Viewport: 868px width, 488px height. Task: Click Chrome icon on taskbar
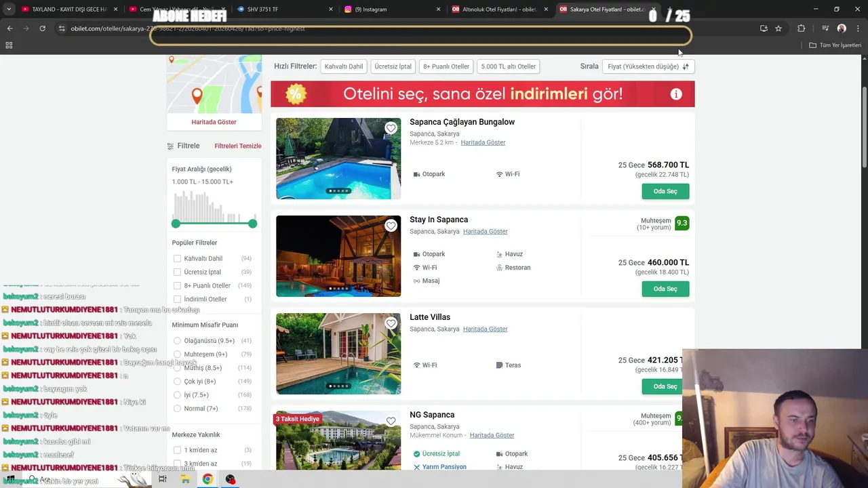[x=208, y=479]
